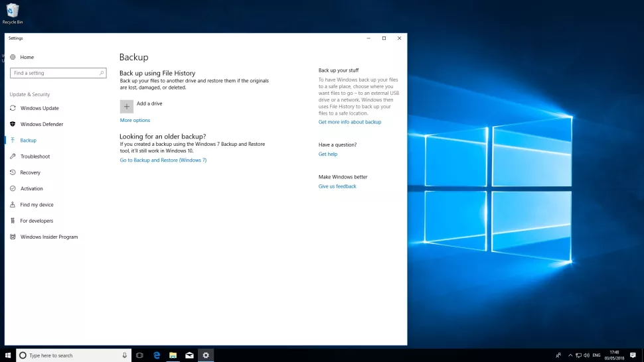The height and width of the screenshot is (362, 644).
Task: Select Backup label in the sidebar
Action: click(28, 140)
